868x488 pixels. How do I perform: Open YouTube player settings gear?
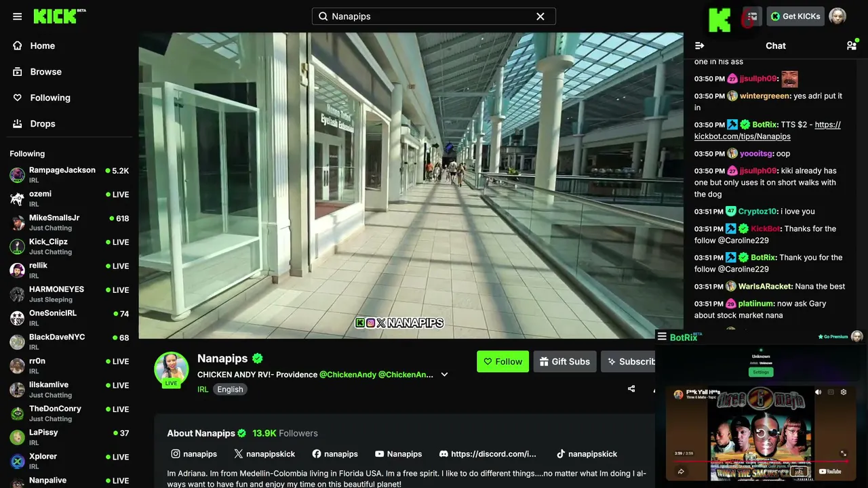(x=844, y=392)
